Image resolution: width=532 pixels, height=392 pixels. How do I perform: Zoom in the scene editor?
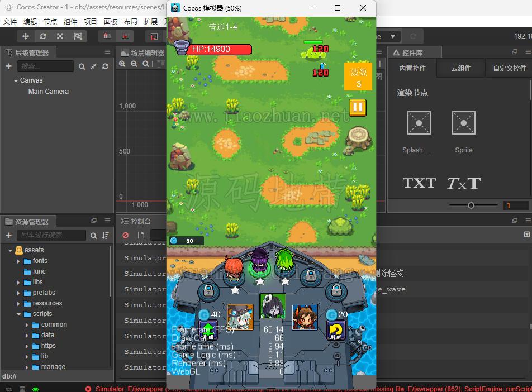[122, 64]
